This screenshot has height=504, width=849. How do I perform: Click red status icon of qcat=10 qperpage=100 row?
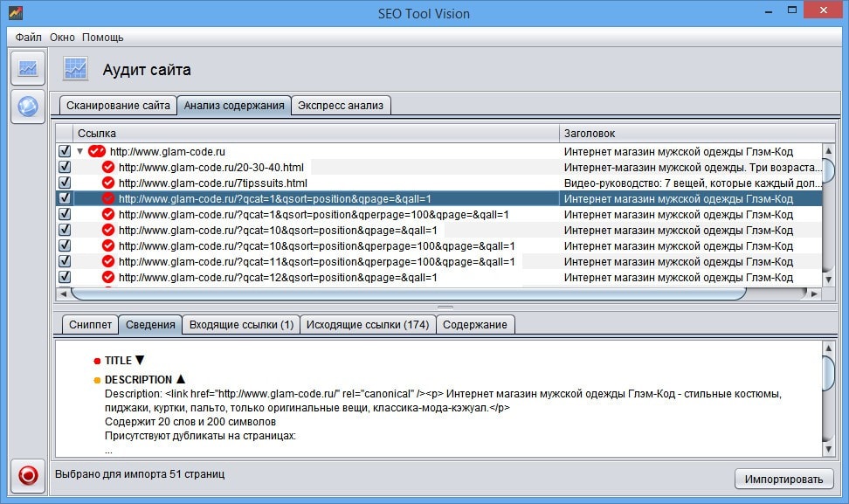pyautogui.click(x=108, y=245)
